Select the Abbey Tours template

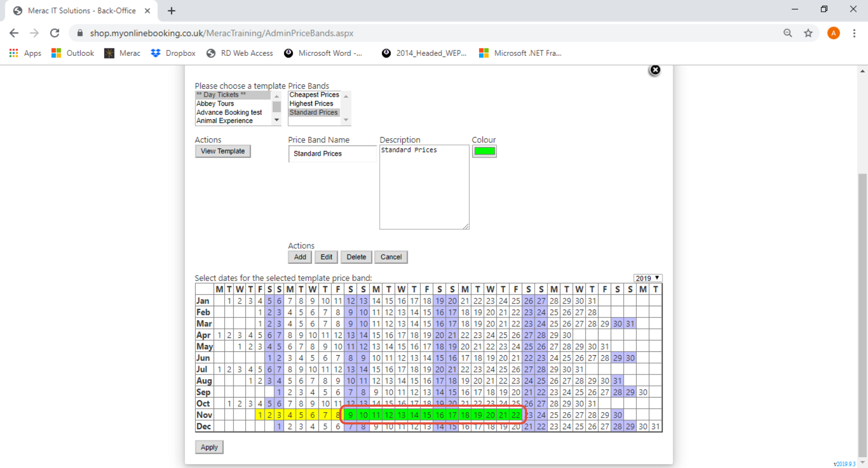tap(233, 104)
